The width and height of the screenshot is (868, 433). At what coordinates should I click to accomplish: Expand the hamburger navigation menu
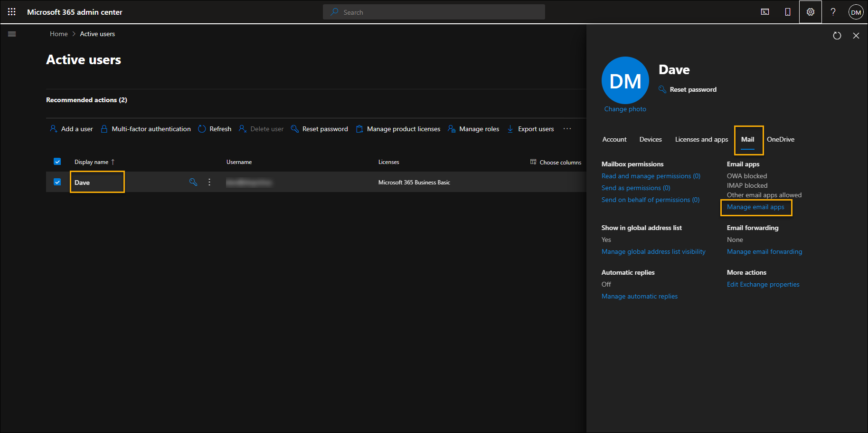pos(12,34)
